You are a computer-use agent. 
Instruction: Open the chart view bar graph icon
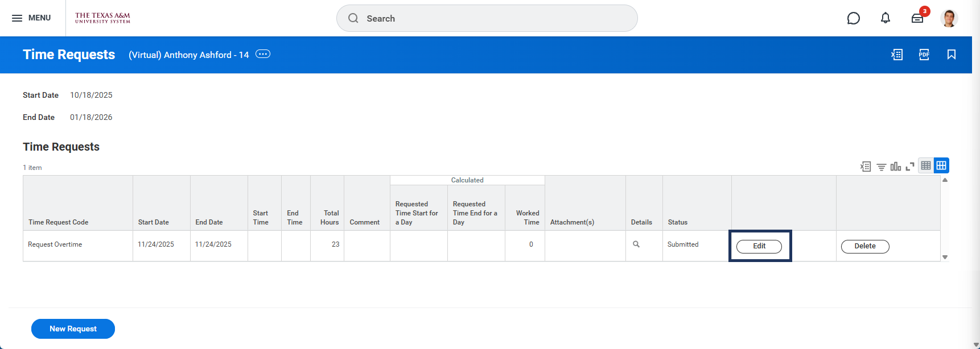pyautogui.click(x=896, y=166)
